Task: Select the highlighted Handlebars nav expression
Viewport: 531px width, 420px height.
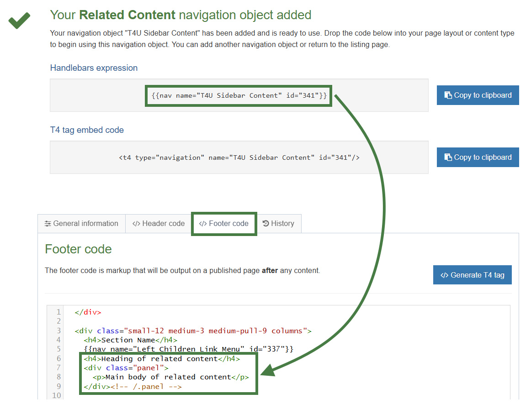Action: pos(238,95)
